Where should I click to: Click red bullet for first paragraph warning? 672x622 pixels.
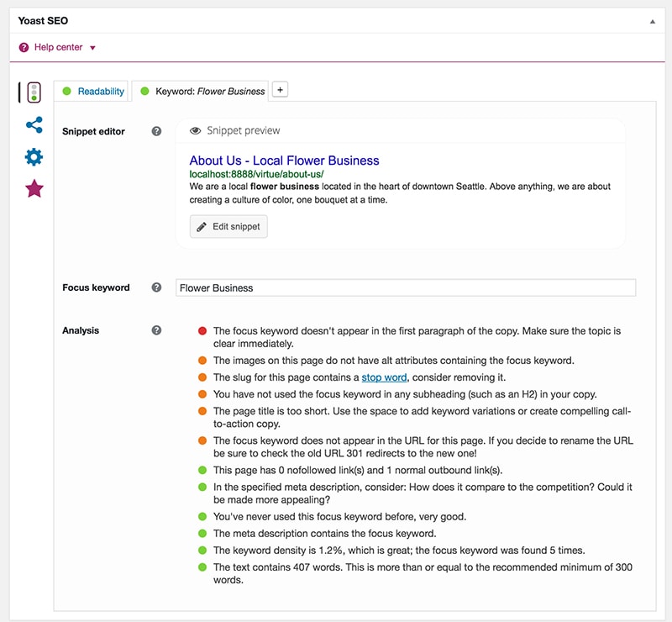[x=202, y=330]
